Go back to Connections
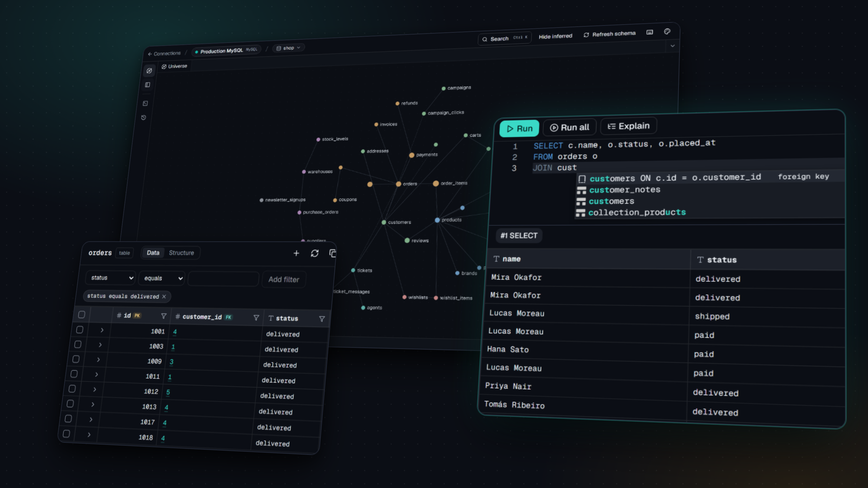This screenshot has height=488, width=868. pos(164,54)
